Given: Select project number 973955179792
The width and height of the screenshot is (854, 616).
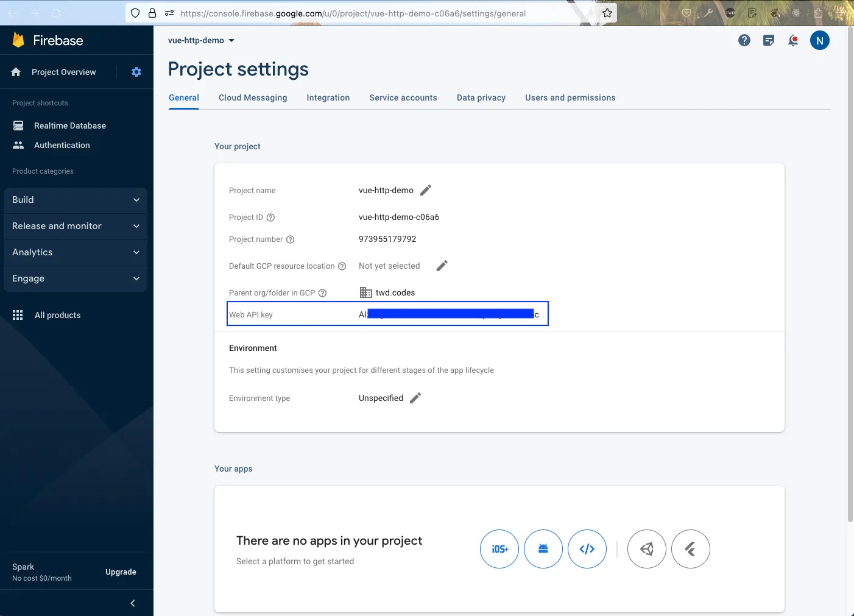Looking at the screenshot, I should (387, 239).
